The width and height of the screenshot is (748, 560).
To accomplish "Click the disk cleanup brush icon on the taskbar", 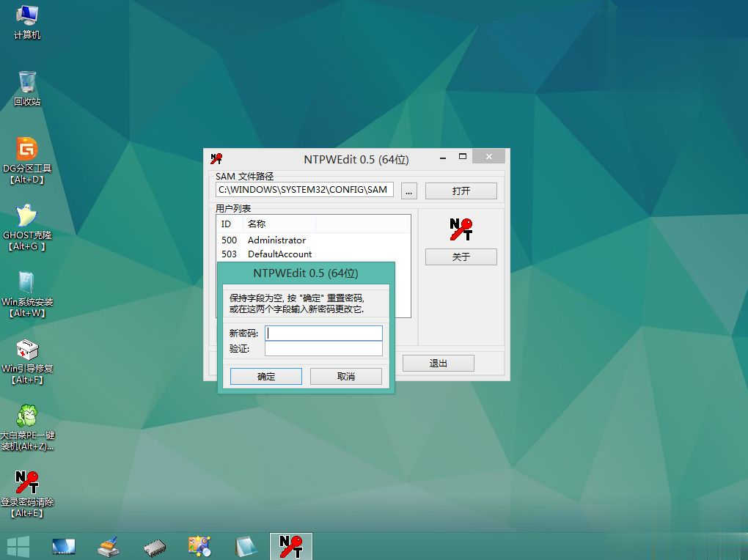I will click(x=109, y=545).
